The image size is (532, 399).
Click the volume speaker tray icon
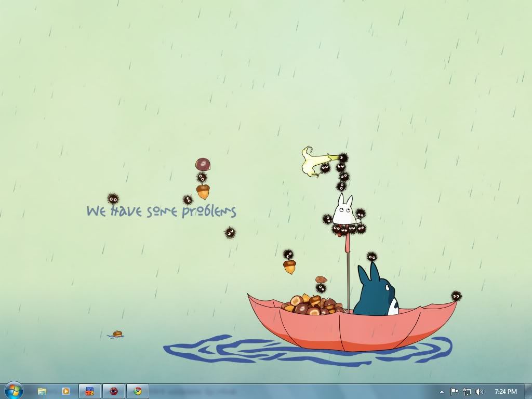479,392
